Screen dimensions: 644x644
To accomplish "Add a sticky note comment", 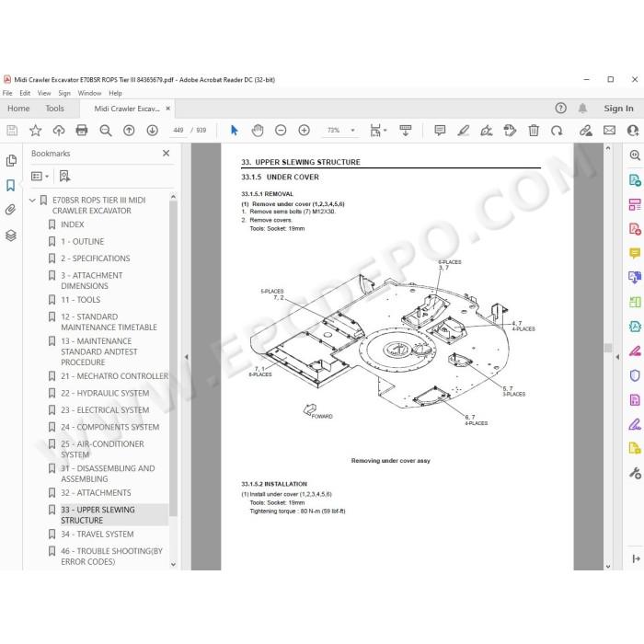I will [440, 131].
